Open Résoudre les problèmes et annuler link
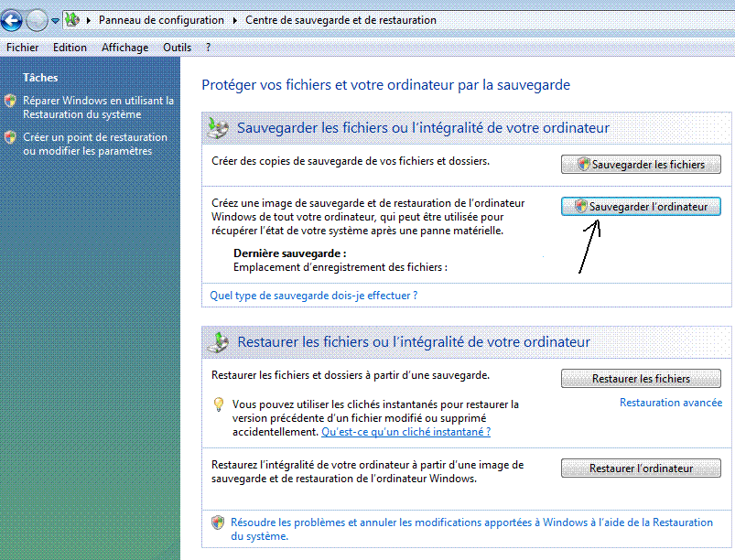The image size is (735, 560). [471, 529]
